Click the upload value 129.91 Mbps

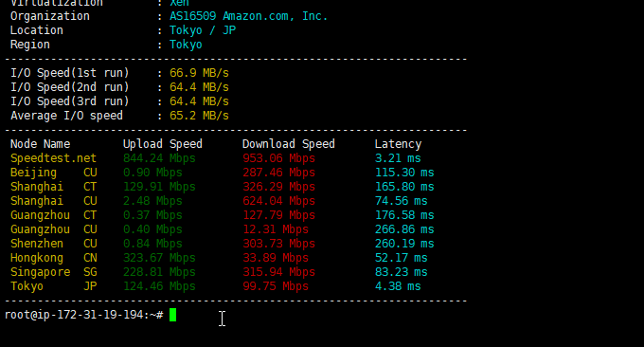coord(159,187)
